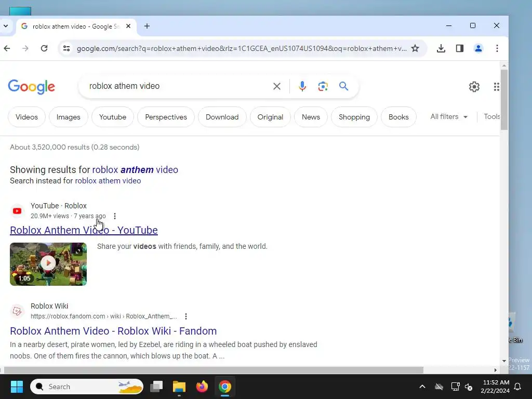
Task: Click scrollbar right arrow
Action: tap(496, 370)
